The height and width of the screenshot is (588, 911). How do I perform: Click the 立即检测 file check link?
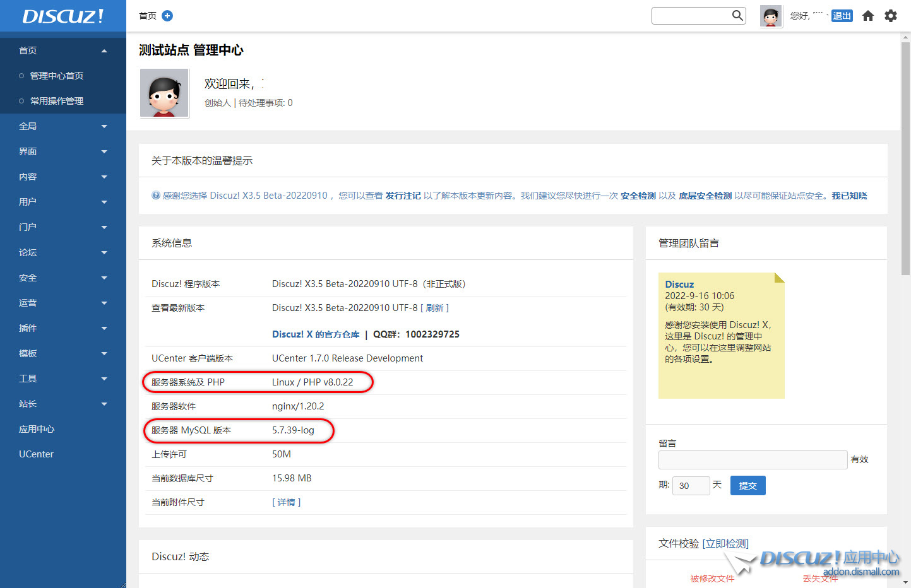(725, 543)
